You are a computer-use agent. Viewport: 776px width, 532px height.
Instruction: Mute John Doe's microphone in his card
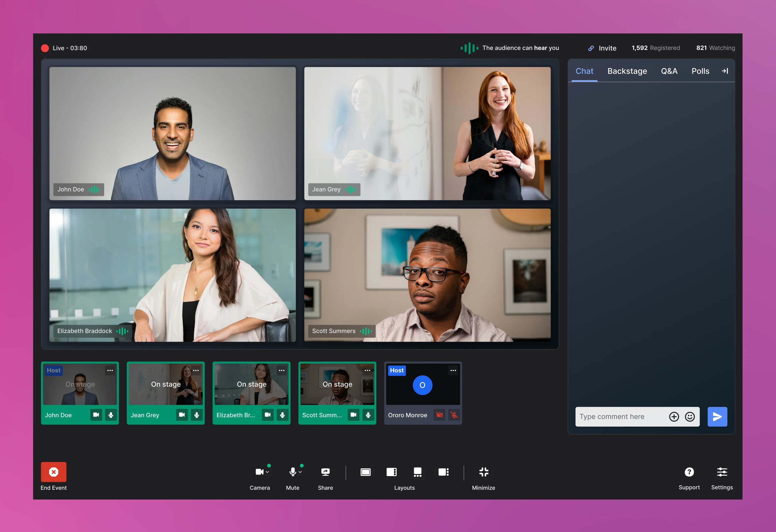(x=111, y=414)
